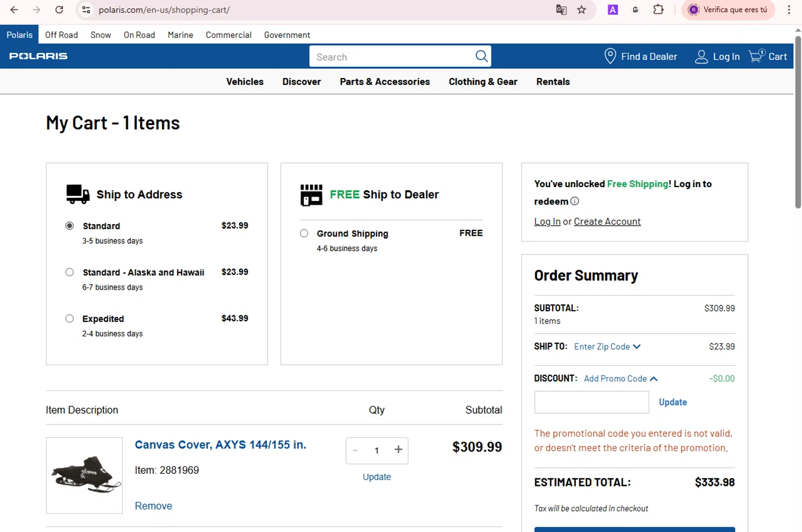Switch to the Snow tab
802x532 pixels.
pyautogui.click(x=101, y=35)
